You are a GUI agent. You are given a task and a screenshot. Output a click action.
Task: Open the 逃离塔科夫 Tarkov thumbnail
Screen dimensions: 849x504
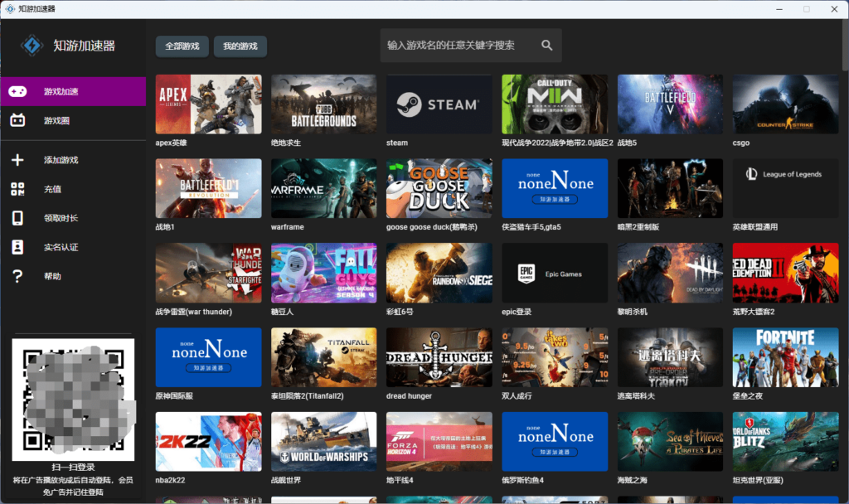click(x=670, y=357)
